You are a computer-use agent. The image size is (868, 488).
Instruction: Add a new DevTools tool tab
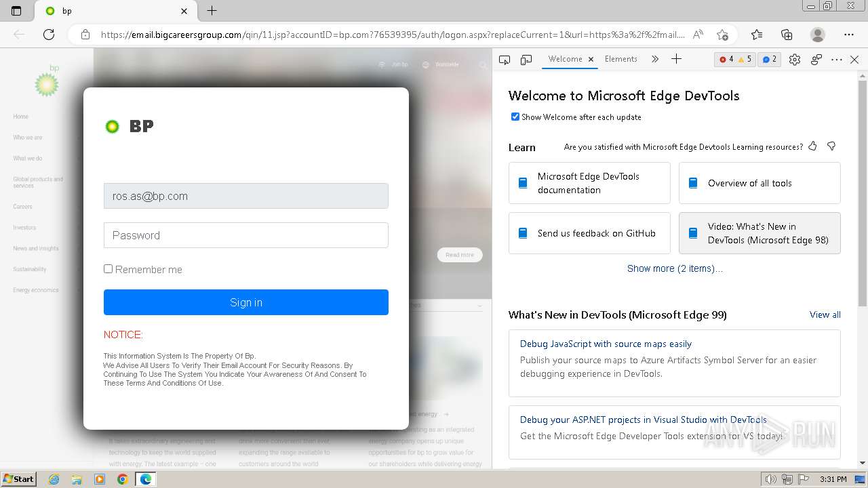tap(676, 59)
